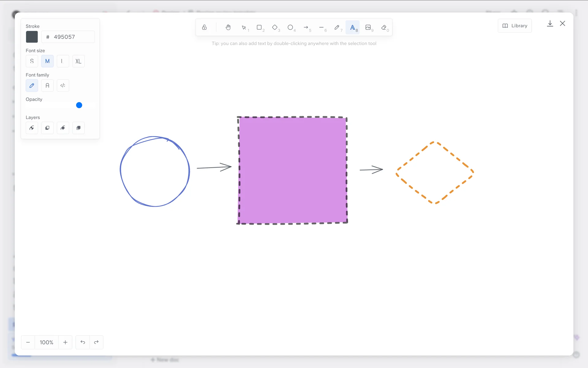
Task: Select the Eraser tool
Action: [x=384, y=28]
